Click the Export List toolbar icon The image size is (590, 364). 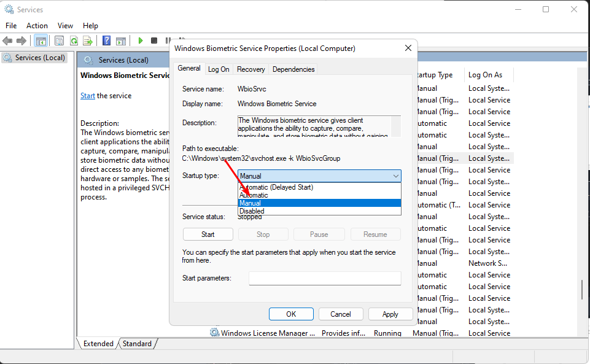[88, 41]
